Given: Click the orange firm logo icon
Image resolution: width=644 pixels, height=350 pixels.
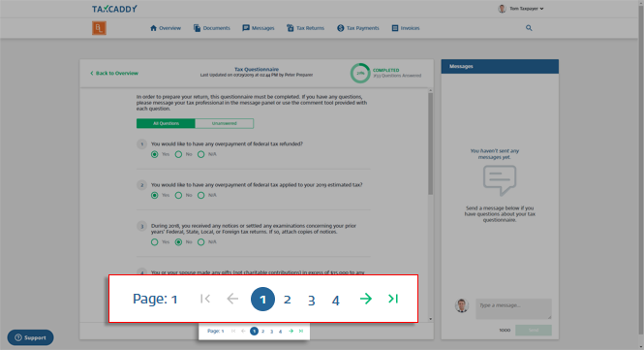Looking at the screenshot, I should 99,28.
